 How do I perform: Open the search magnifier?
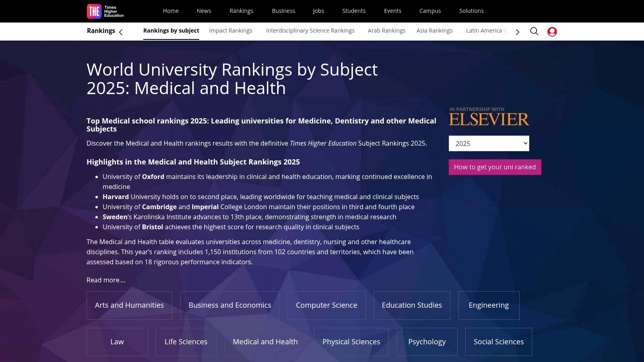[534, 31]
